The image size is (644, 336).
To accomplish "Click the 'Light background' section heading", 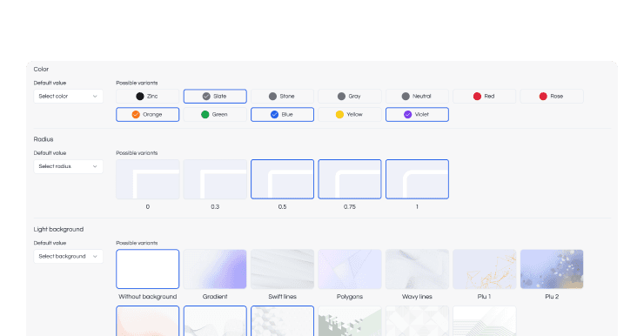I will click(58, 229).
